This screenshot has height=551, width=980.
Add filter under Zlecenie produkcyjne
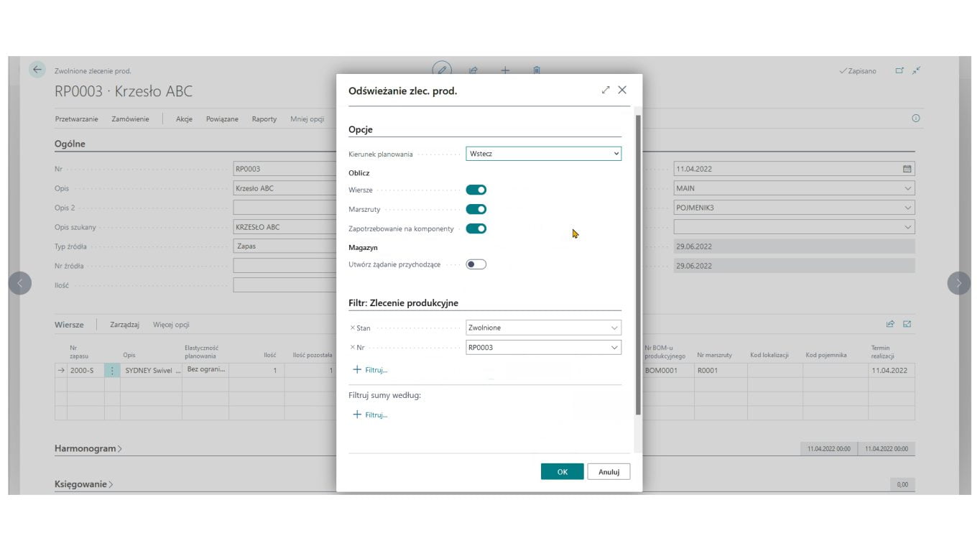click(x=371, y=370)
